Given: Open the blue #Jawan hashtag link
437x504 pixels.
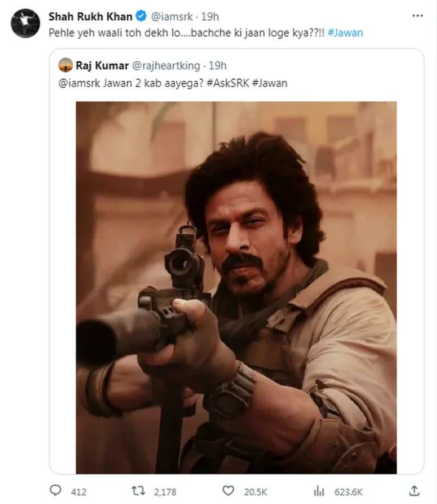Looking at the screenshot, I should pos(345,33).
